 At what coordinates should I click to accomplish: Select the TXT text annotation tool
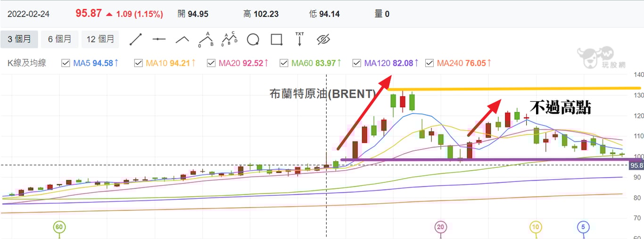coord(299,39)
